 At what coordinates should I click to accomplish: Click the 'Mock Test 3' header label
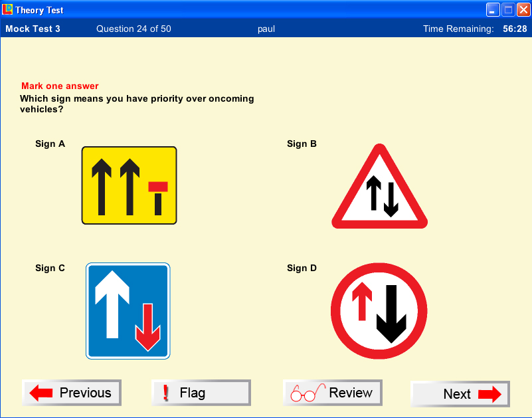click(x=33, y=29)
